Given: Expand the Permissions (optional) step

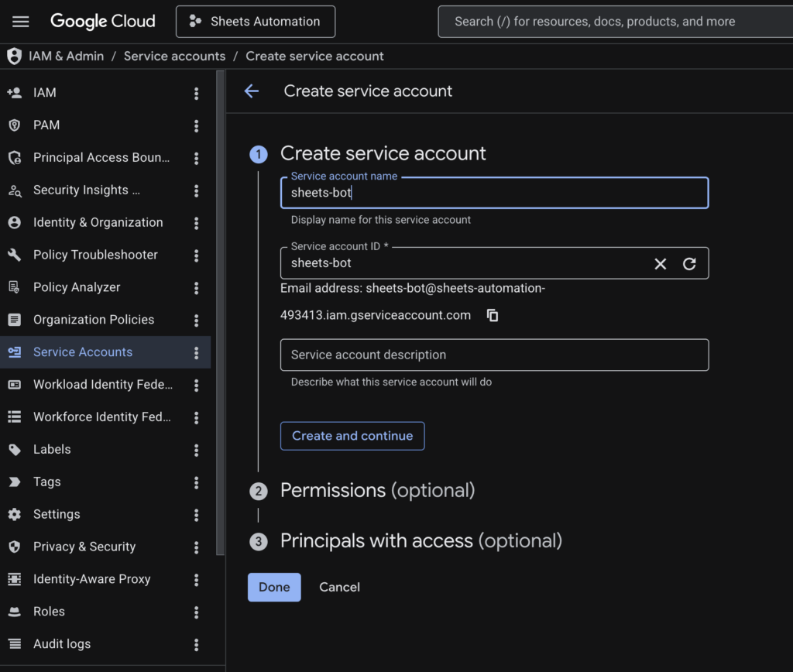Looking at the screenshot, I should (x=377, y=491).
